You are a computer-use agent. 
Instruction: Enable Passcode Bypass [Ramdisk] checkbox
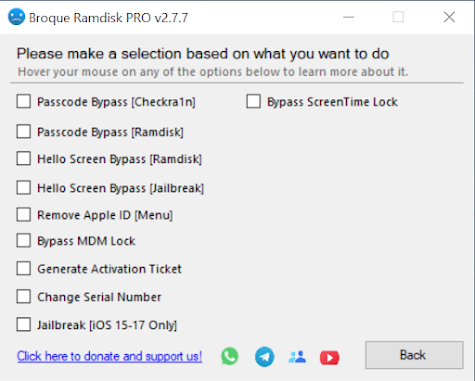24,132
